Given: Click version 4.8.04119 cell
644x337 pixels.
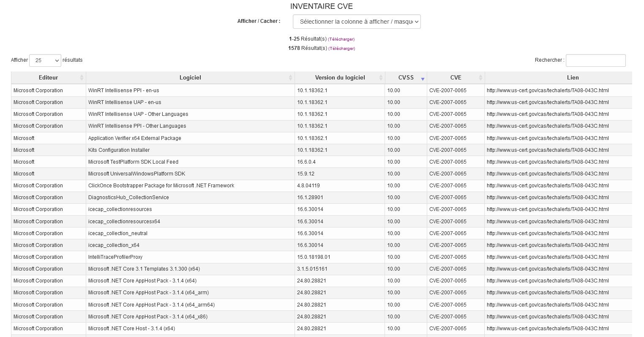Looking at the screenshot, I should click(340, 186).
